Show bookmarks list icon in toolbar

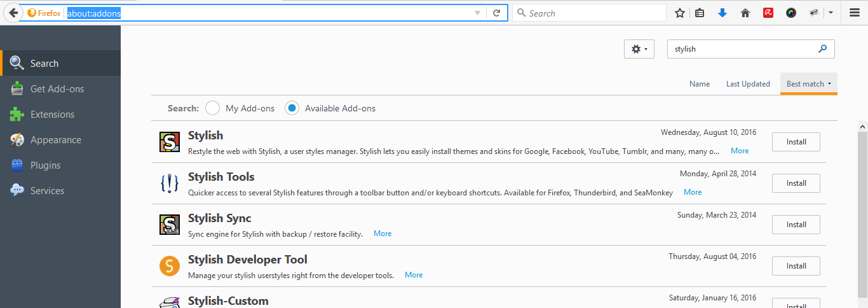tap(700, 13)
